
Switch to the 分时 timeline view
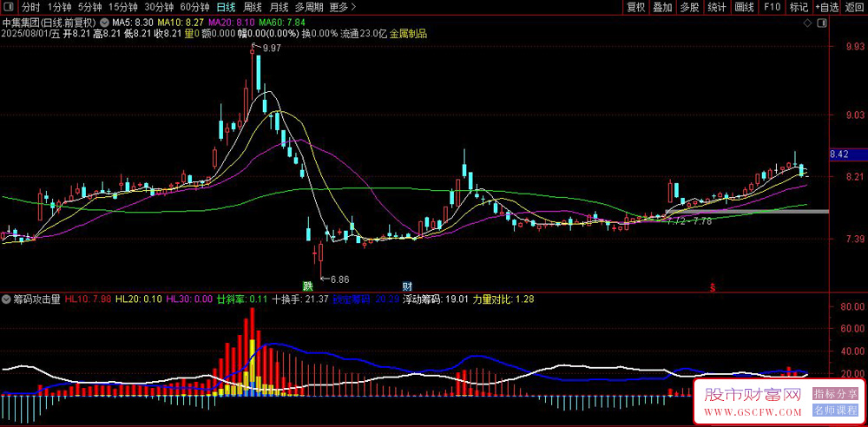pyautogui.click(x=30, y=7)
